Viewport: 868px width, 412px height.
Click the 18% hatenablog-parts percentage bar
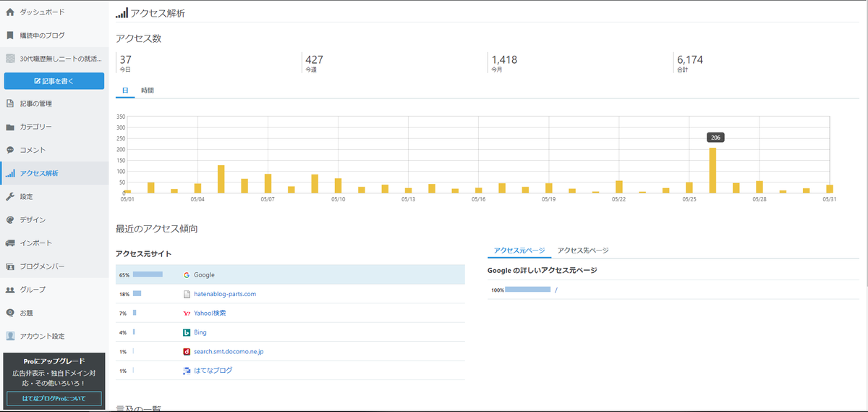(137, 294)
